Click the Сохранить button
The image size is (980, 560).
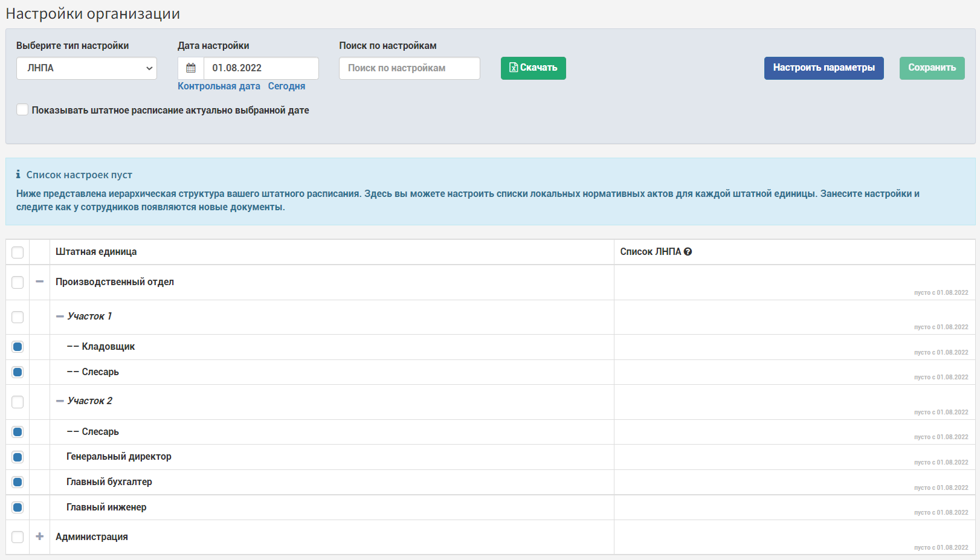click(932, 68)
